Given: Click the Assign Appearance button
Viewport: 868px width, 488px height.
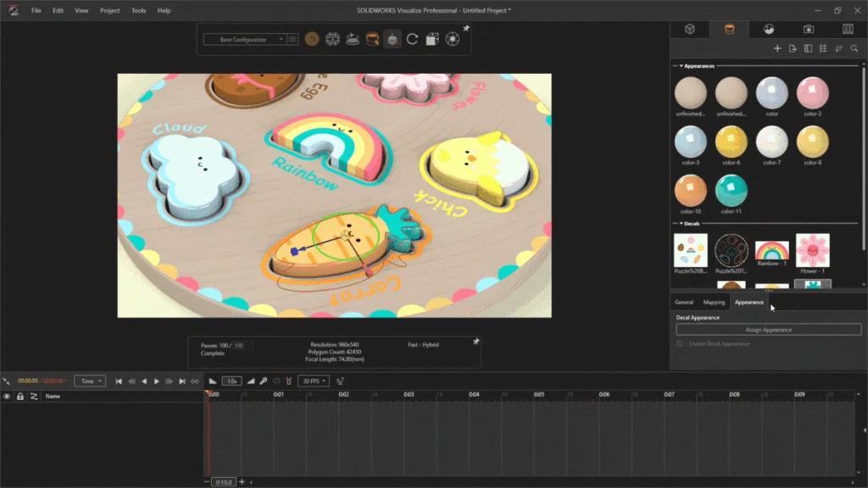Looking at the screenshot, I should point(768,330).
